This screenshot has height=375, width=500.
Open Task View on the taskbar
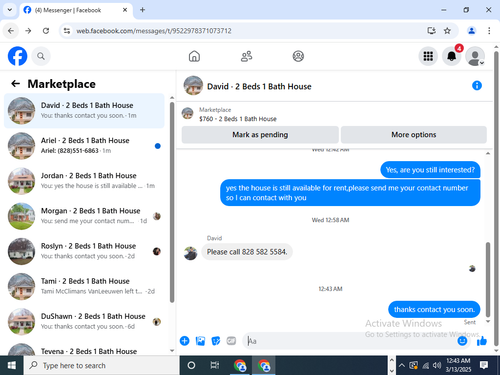coord(215,365)
